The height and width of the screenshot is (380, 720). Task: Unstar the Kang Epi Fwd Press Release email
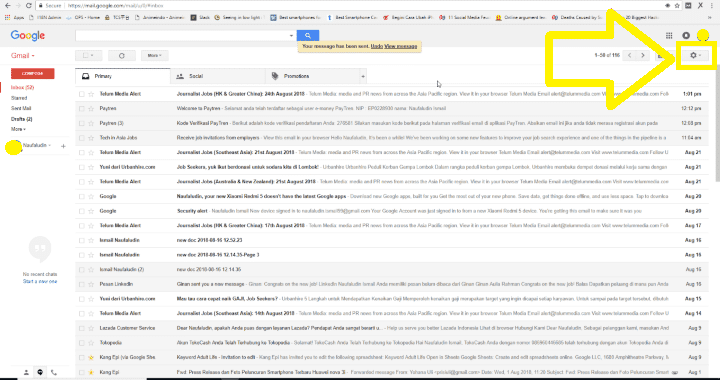[x=91, y=372]
